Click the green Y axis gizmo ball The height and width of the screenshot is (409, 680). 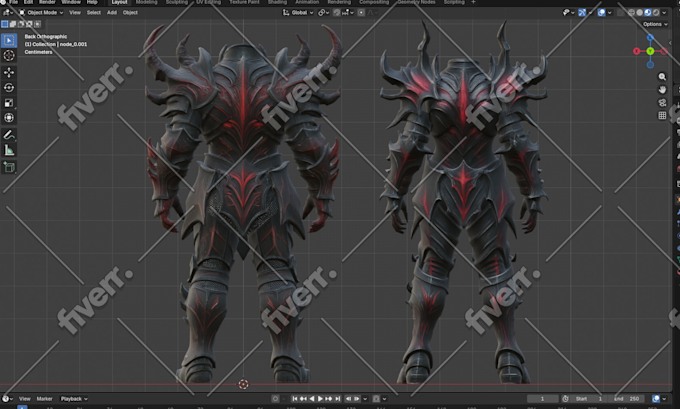tap(650, 51)
